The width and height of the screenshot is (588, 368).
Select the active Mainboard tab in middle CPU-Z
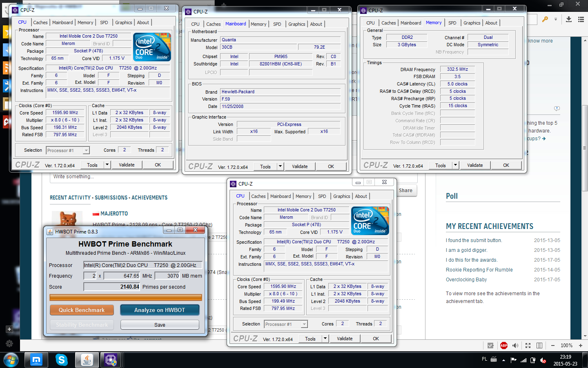pos(236,24)
